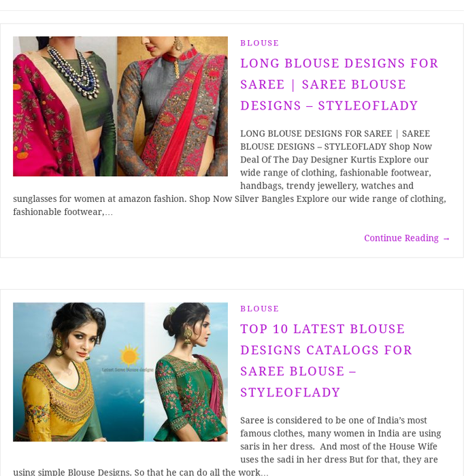Click the Top 10 Latest Blouse featured thumbnail
Screen dimensions: 464x476
(x=120, y=372)
